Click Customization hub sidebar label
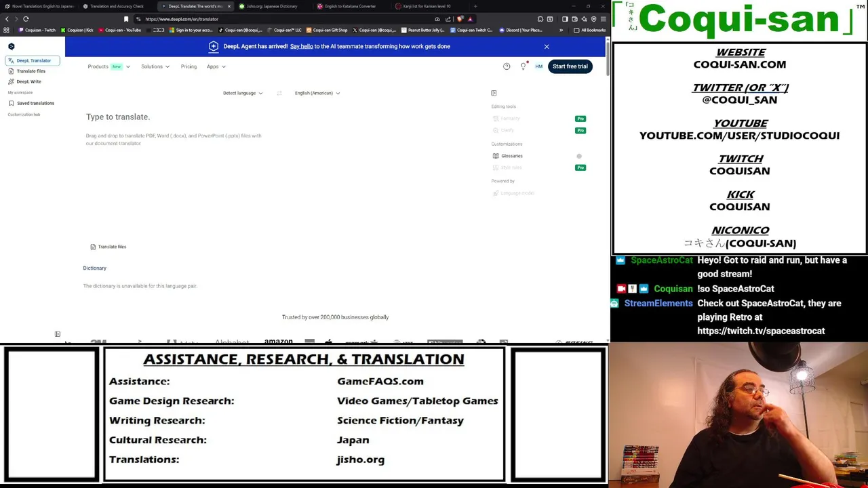 (24, 115)
